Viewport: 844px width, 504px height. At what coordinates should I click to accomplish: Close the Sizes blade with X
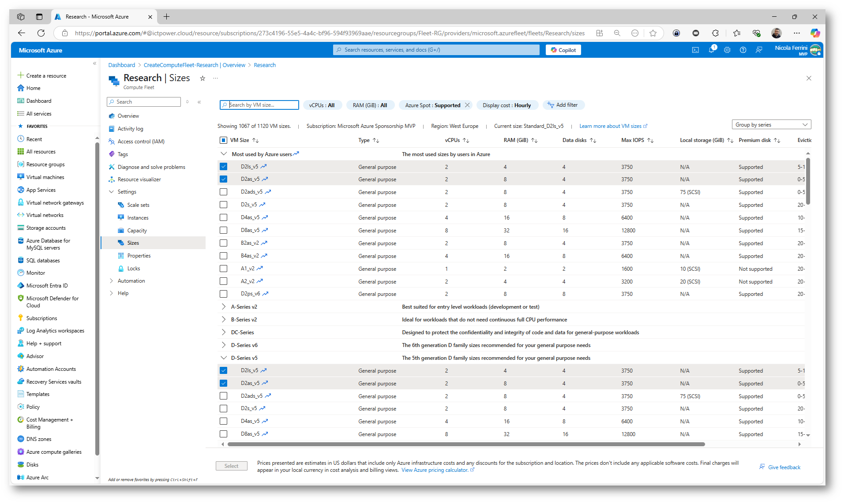(x=809, y=78)
